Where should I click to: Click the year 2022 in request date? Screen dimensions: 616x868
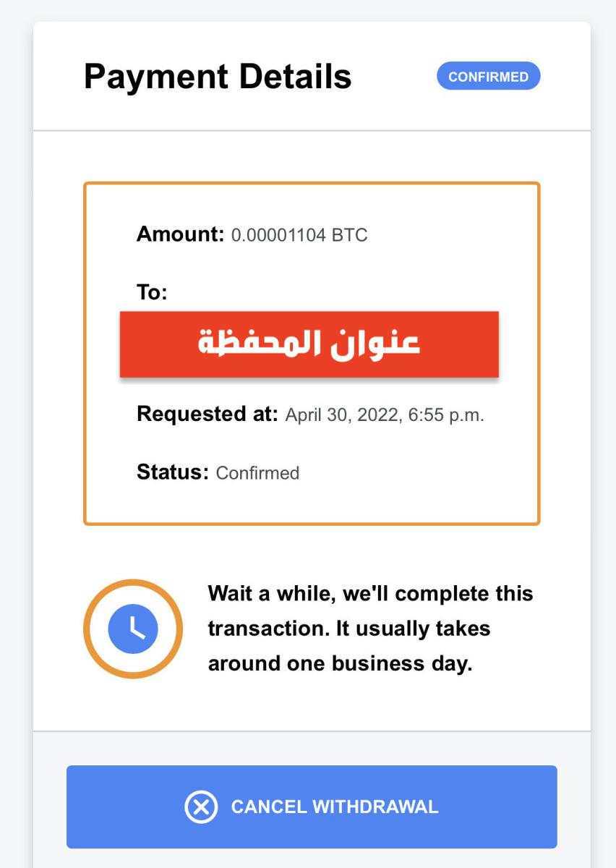[x=377, y=415]
